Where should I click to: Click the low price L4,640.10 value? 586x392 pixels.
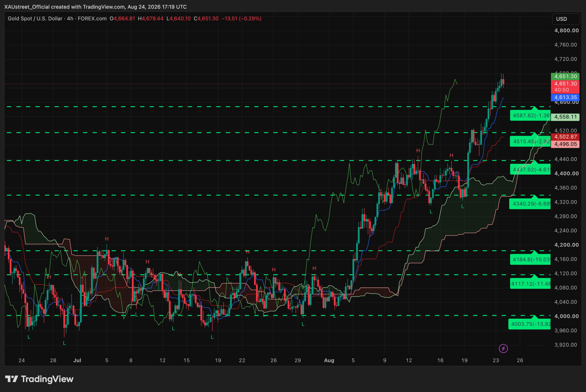pos(178,19)
